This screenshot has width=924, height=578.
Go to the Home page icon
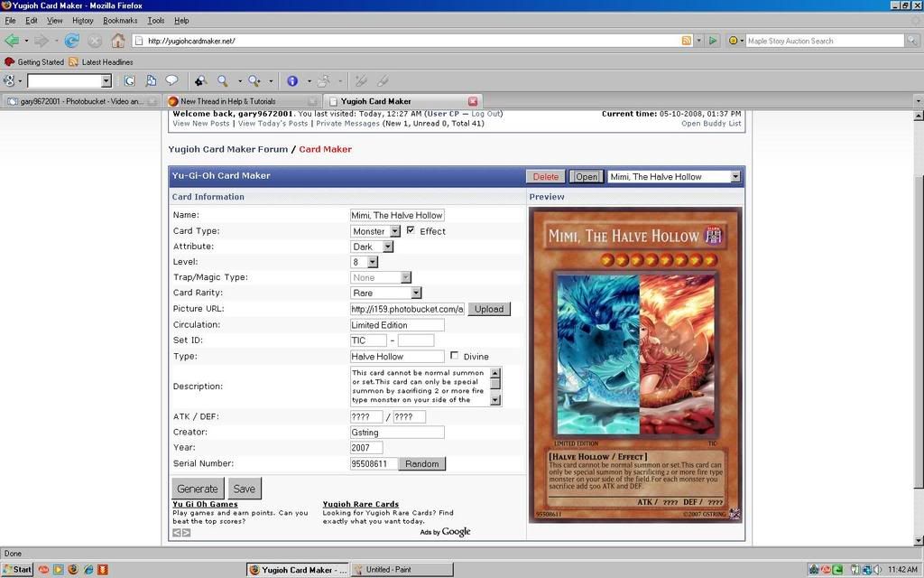coord(118,41)
